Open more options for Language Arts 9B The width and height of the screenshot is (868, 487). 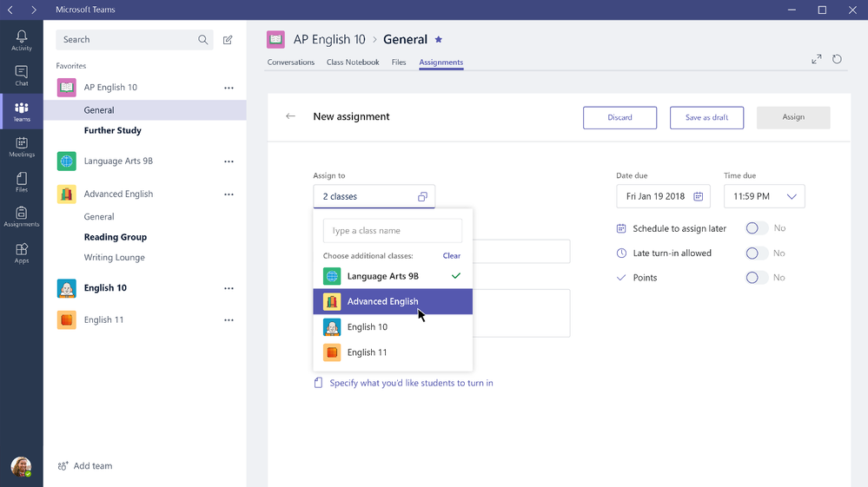pyautogui.click(x=229, y=161)
